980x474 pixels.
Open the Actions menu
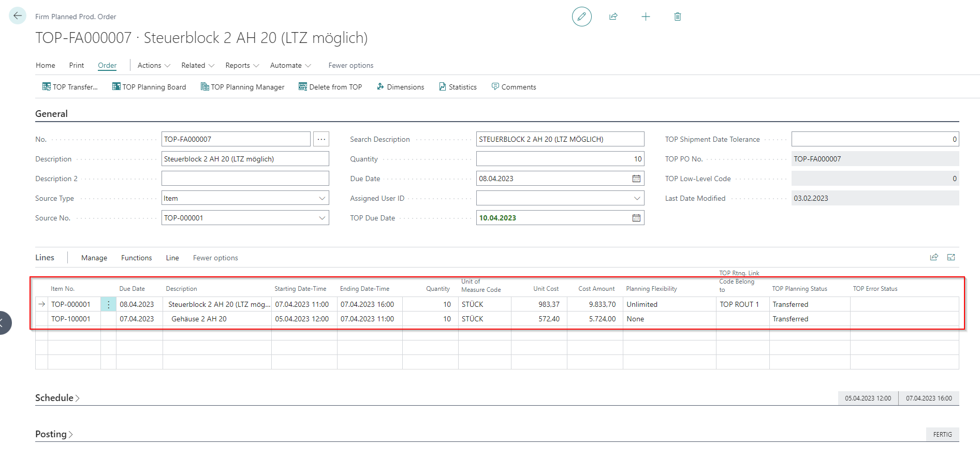point(153,65)
